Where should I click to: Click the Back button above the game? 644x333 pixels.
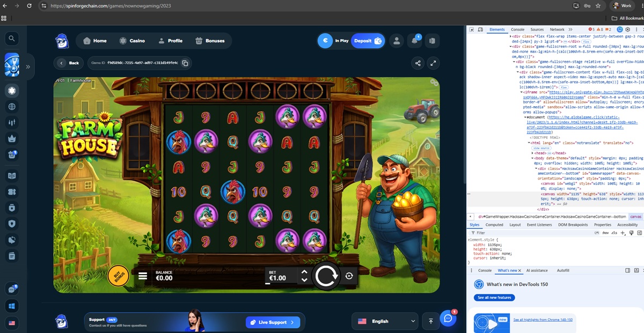pyautogui.click(x=69, y=63)
